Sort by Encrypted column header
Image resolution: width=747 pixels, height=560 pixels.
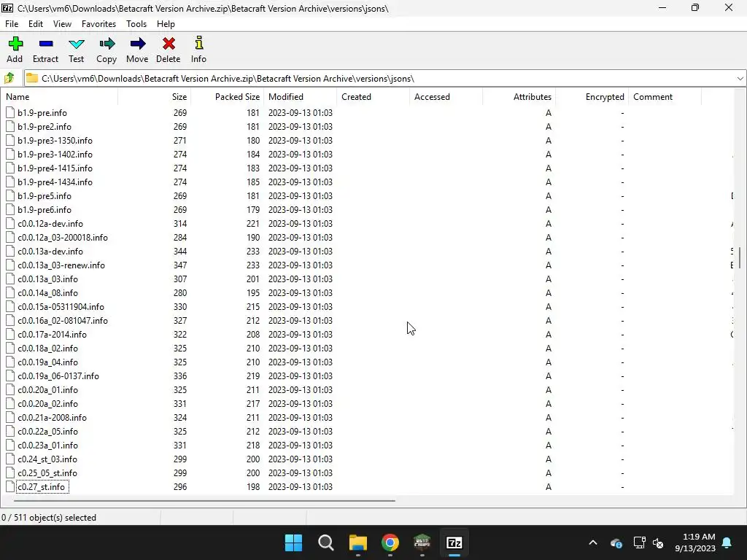(x=592, y=97)
